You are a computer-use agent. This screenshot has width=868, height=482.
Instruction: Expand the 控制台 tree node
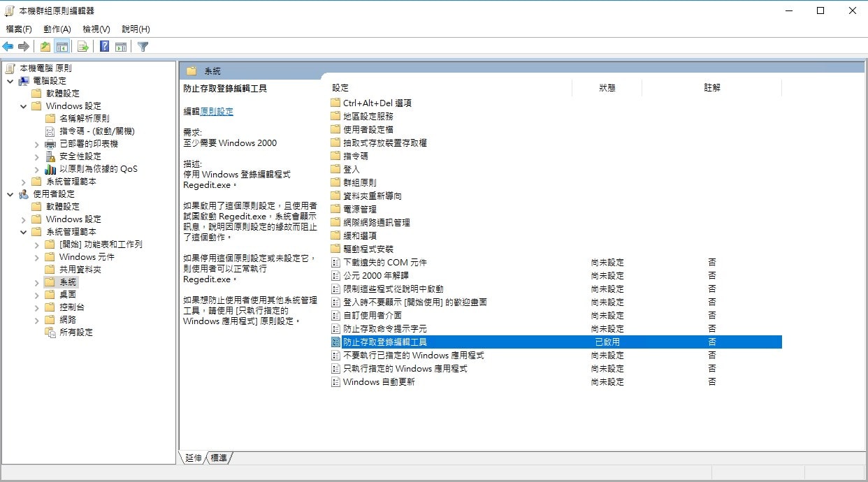(36, 307)
